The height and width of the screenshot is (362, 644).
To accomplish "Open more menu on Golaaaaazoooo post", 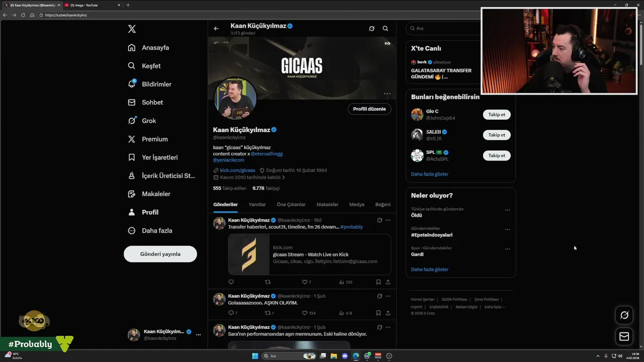I will tap(388, 296).
